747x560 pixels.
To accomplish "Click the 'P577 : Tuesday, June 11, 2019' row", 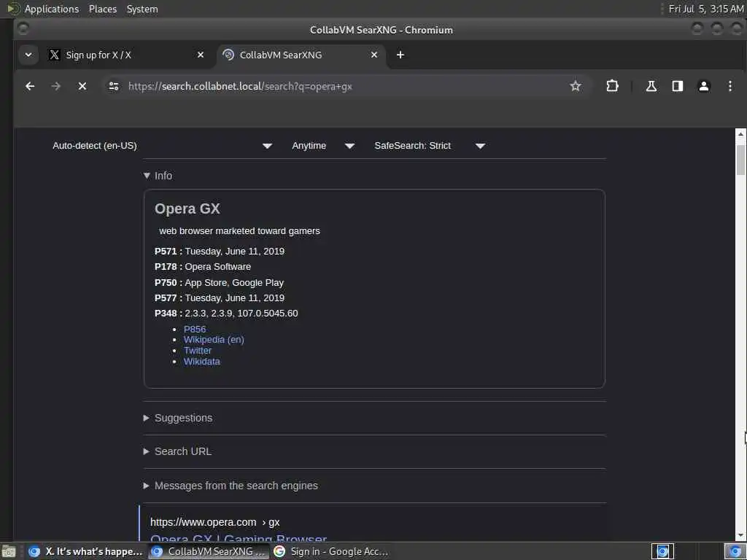I will 220,298.
